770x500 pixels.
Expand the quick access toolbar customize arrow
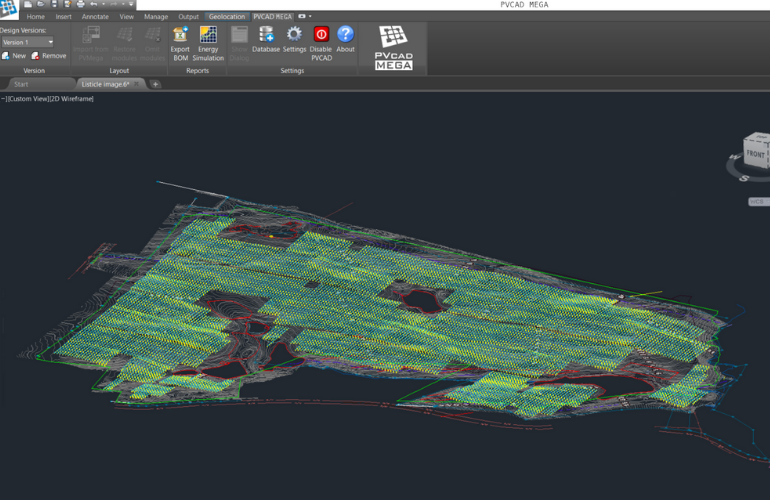pos(131,5)
